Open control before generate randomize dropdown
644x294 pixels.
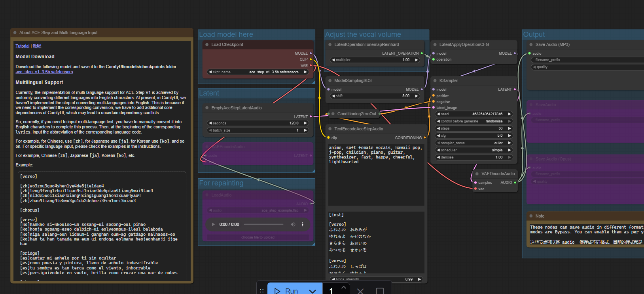(474, 121)
